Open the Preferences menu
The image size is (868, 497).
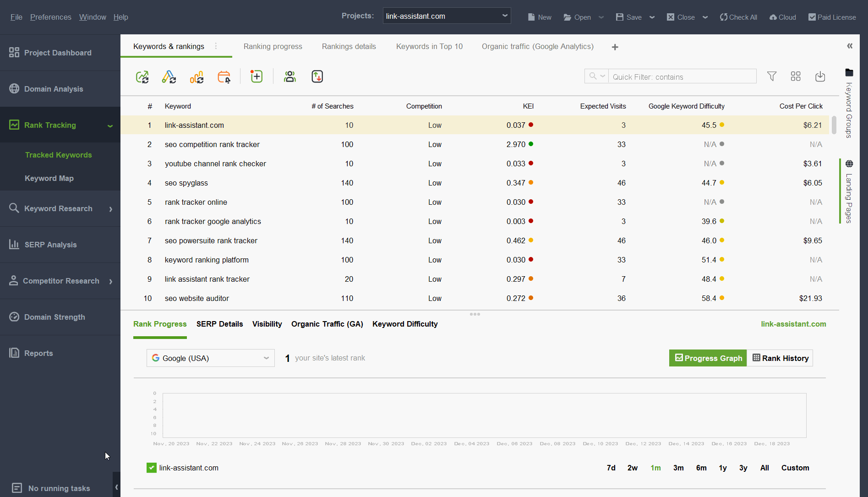pos(50,17)
